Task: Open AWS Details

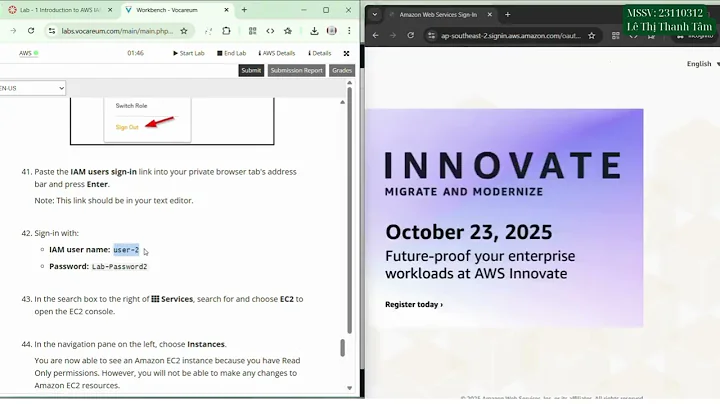Action: pos(276,53)
